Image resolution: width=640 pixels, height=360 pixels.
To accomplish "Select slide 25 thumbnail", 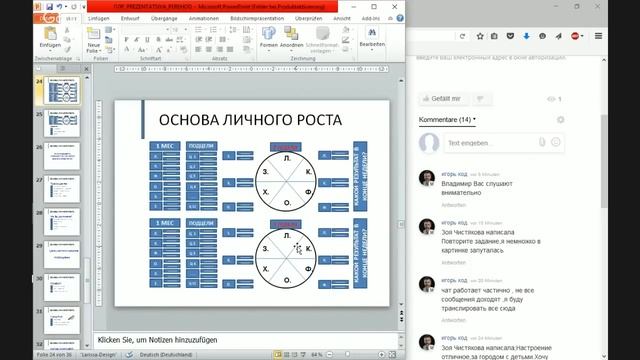I will pyautogui.click(x=62, y=123).
